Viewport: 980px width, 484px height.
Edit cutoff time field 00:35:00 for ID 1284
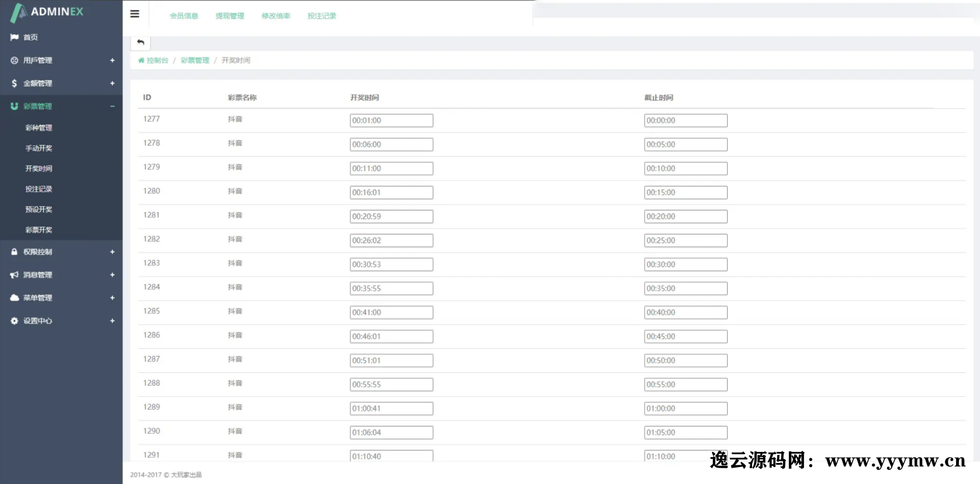[685, 288]
